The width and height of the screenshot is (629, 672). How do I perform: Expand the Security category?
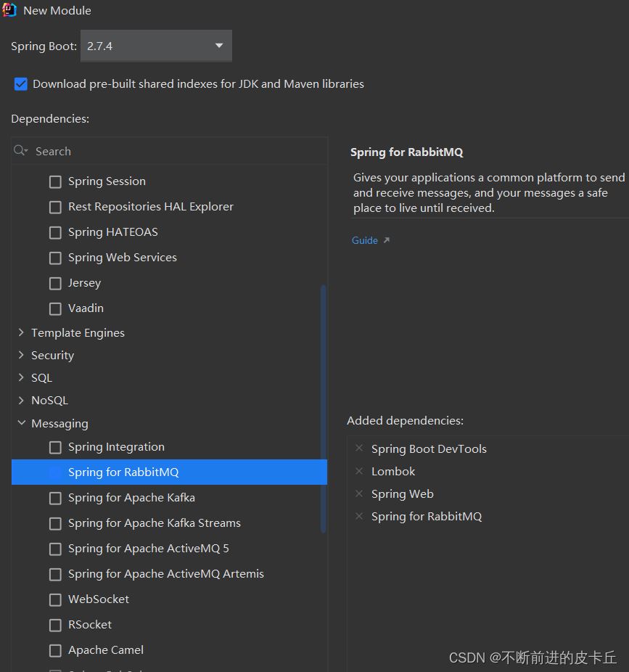(21, 355)
